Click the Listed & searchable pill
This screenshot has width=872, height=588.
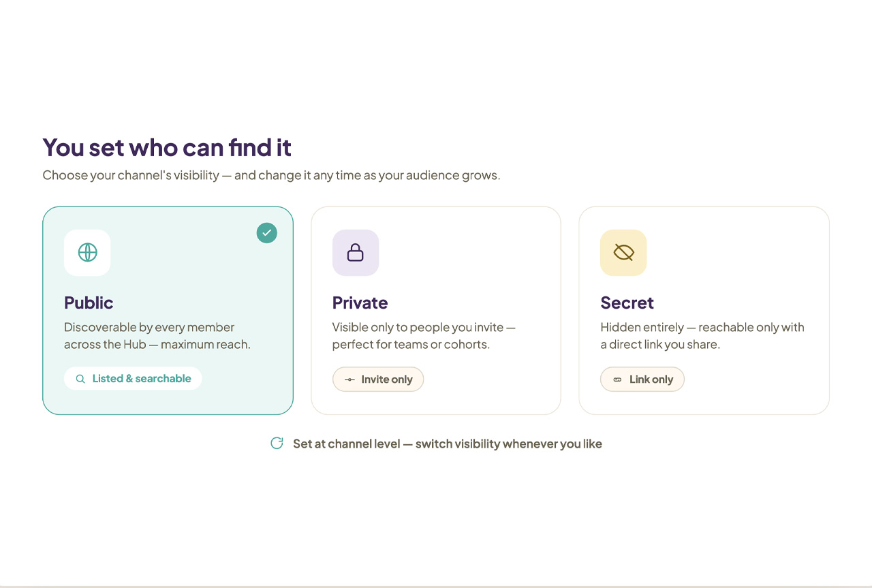coord(133,379)
